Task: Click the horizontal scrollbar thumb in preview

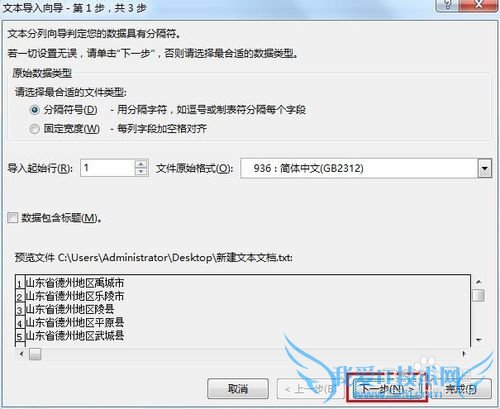Action: [35, 354]
